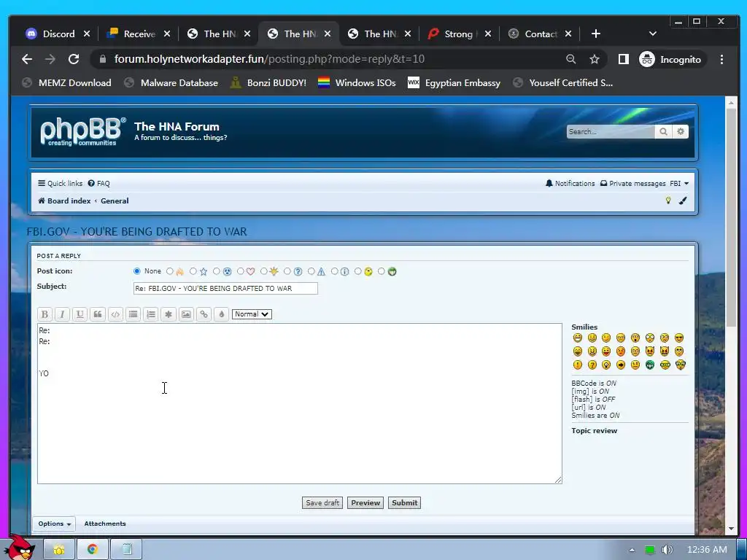Show hidden system tray icons arrow
The height and width of the screenshot is (560, 747).
coord(632,550)
